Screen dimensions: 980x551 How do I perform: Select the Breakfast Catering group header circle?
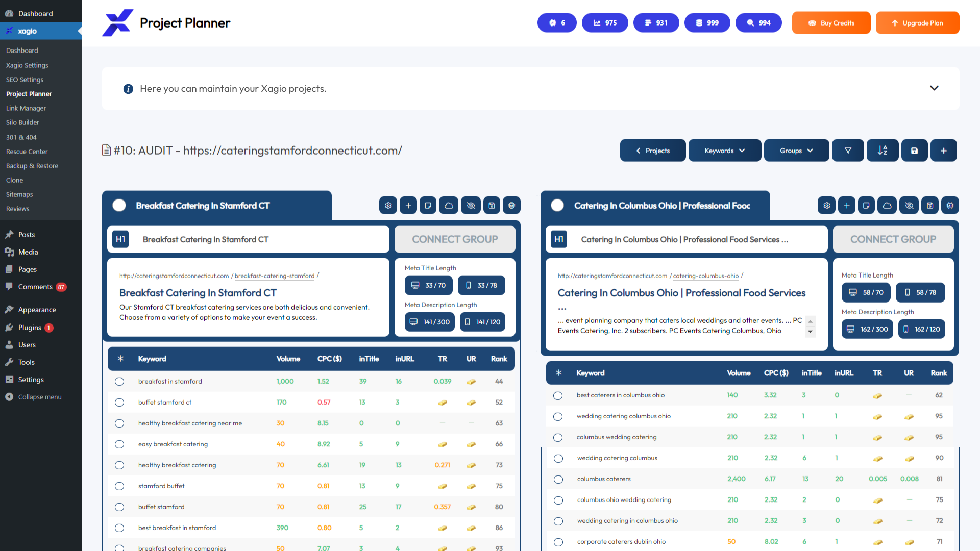click(x=119, y=205)
